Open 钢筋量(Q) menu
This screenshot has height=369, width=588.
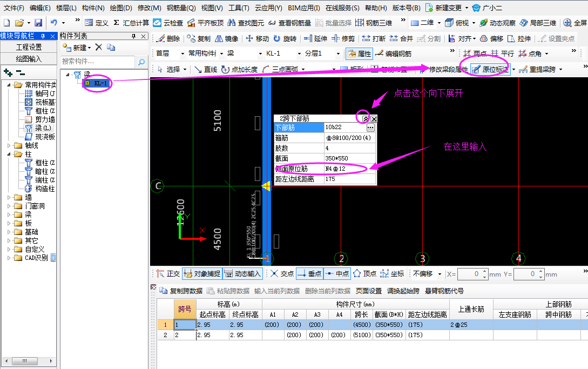coord(181,8)
